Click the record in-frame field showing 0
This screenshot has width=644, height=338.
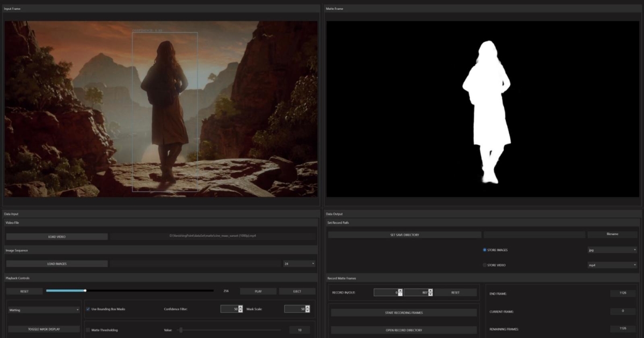386,292
